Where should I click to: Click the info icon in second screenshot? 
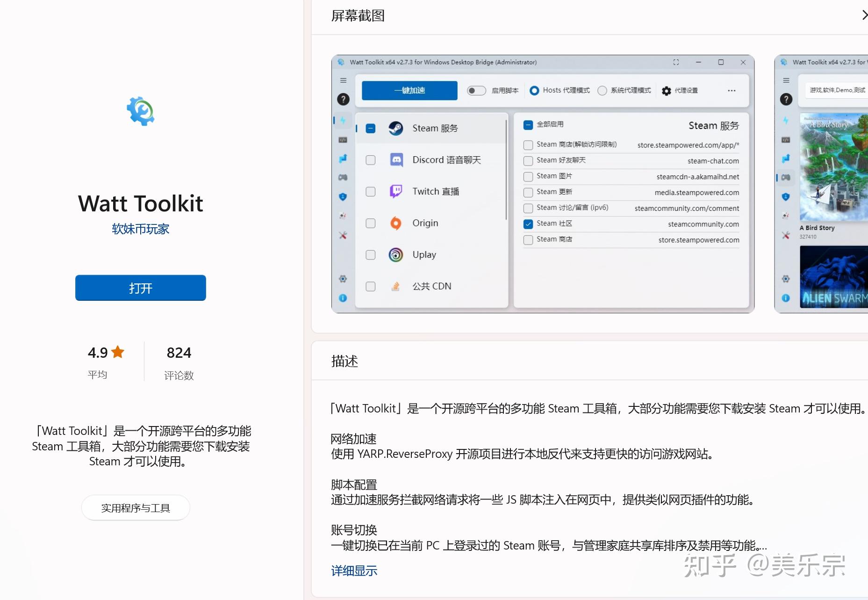coord(786,298)
